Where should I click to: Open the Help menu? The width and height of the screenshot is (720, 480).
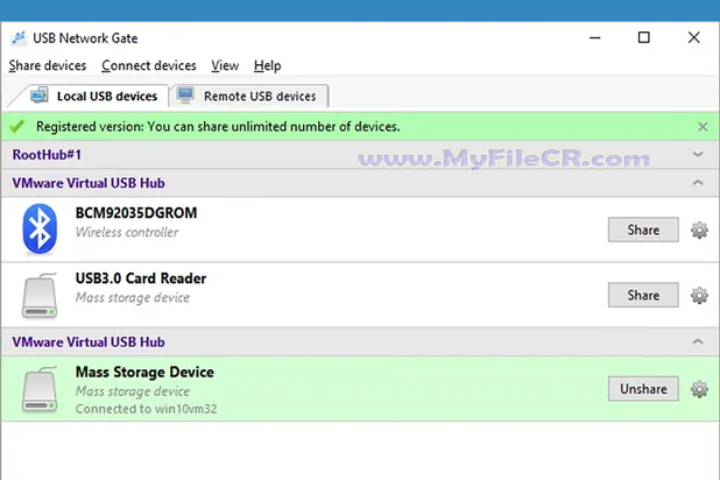tap(267, 66)
